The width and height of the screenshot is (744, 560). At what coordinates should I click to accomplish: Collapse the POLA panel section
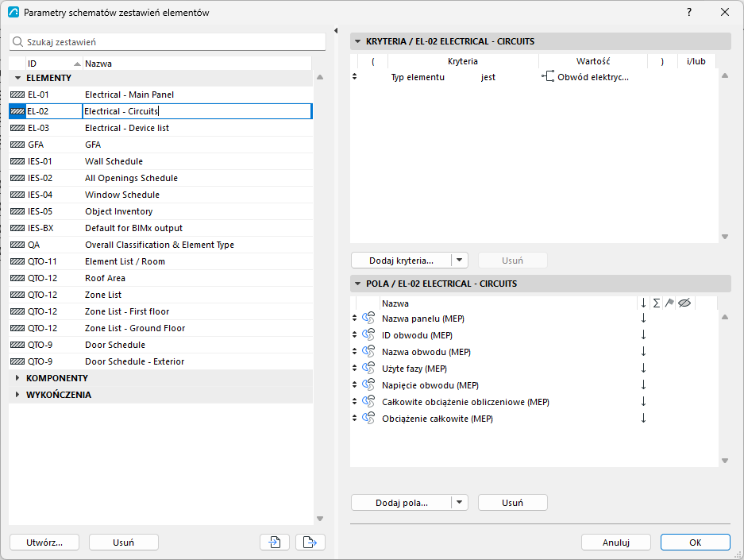[x=358, y=284]
